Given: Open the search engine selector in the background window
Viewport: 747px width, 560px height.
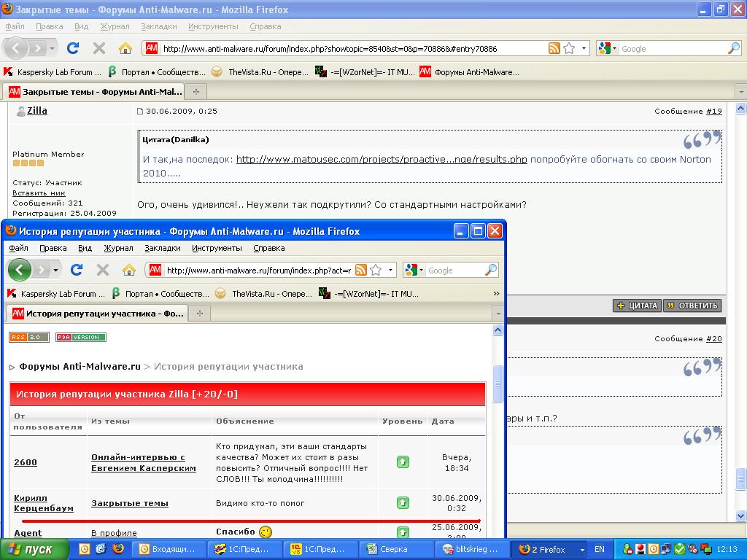Looking at the screenshot, I should coord(607,48).
